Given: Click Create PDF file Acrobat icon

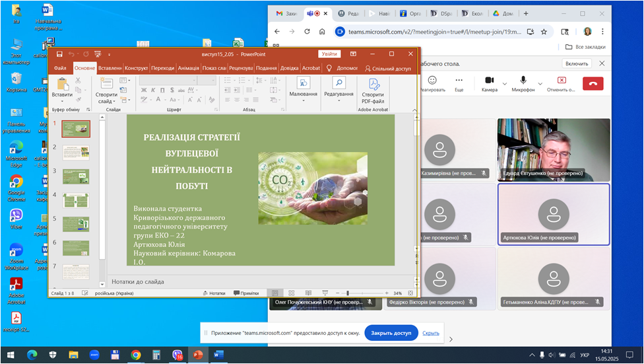Looking at the screenshot, I should click(x=373, y=89).
